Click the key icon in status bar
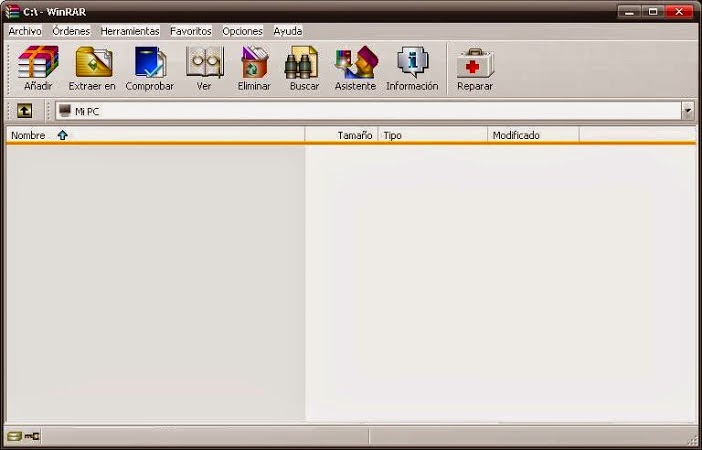Screen dimensions: 702x450 point(32,436)
